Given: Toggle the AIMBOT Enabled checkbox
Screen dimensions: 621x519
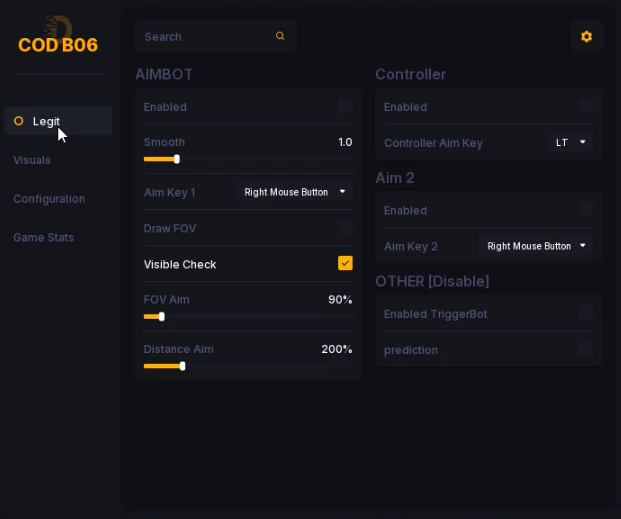Looking at the screenshot, I should point(345,106).
